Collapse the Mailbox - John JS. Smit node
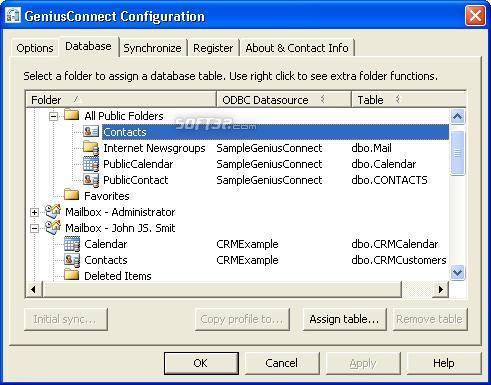This screenshot has width=491, height=385. point(34,228)
